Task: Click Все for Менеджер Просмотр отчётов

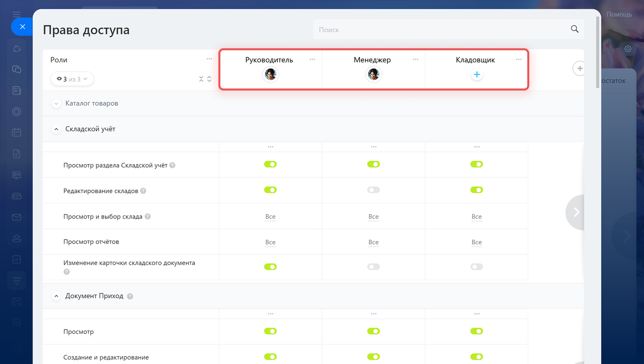Action: (x=373, y=242)
